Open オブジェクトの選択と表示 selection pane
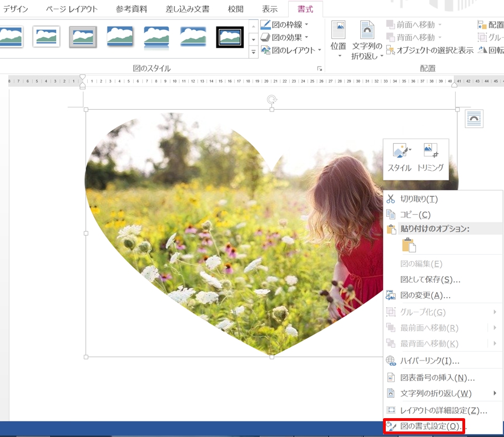The width and height of the screenshot is (504, 437). 430,50
